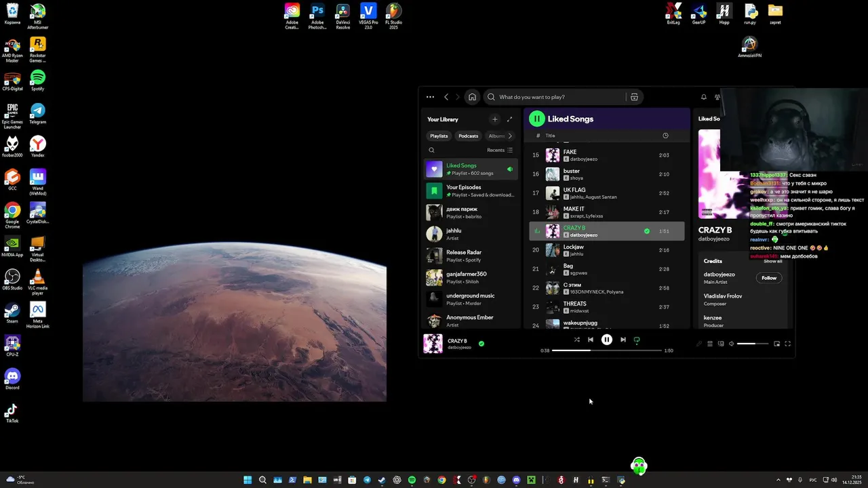This screenshot has height=488, width=868.
Task: Skip to next track
Action: coord(623,340)
